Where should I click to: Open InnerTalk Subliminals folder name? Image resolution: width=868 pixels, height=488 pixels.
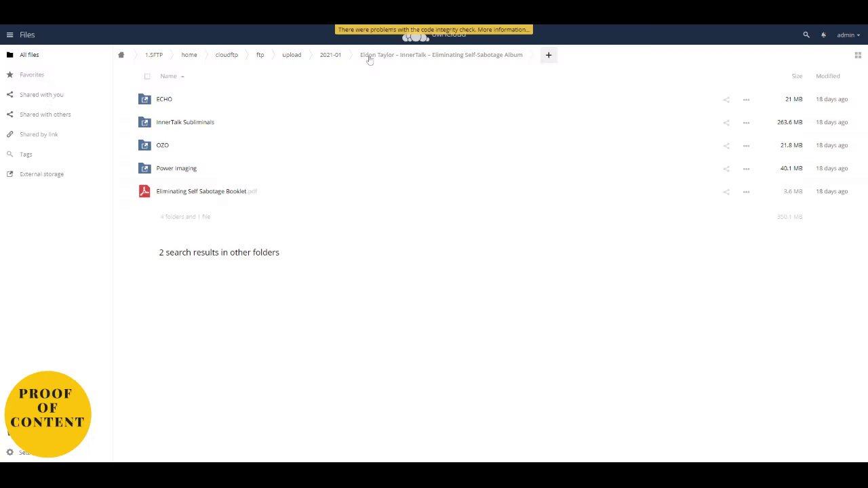185,122
